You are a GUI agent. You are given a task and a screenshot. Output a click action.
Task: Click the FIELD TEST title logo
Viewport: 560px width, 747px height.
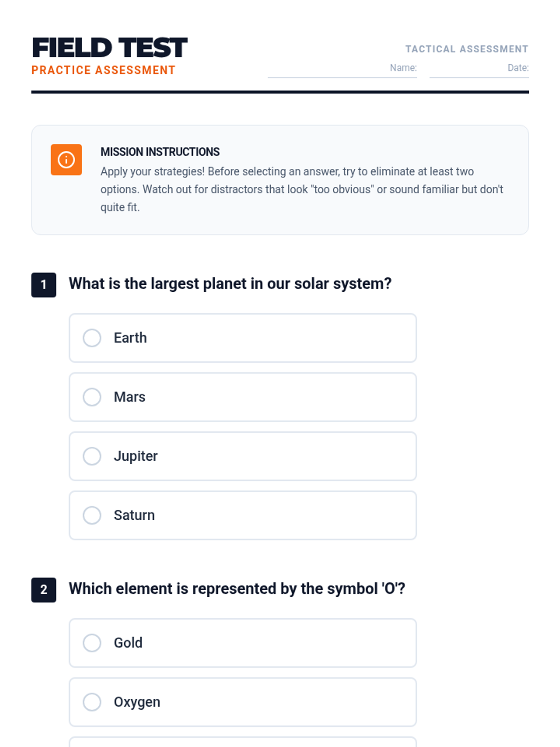(x=110, y=48)
